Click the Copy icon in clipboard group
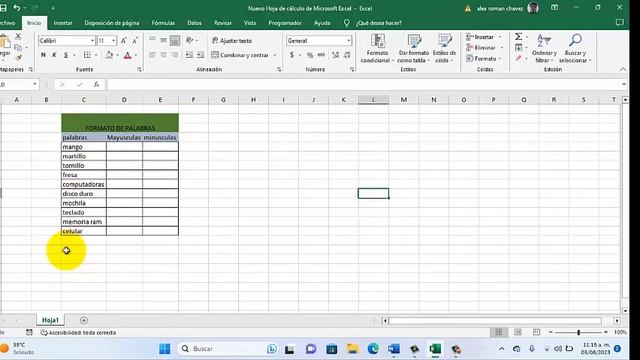This screenshot has height=360, width=640. point(18,48)
